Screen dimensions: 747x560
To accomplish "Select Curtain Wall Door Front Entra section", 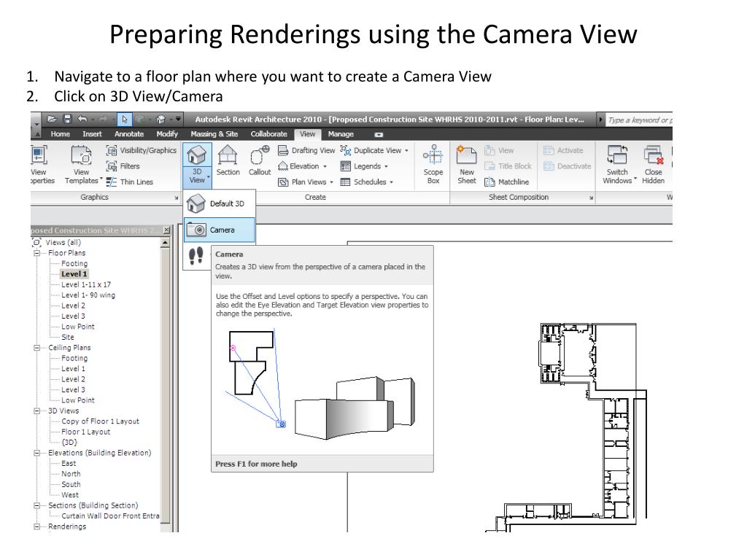I will 111,516.
